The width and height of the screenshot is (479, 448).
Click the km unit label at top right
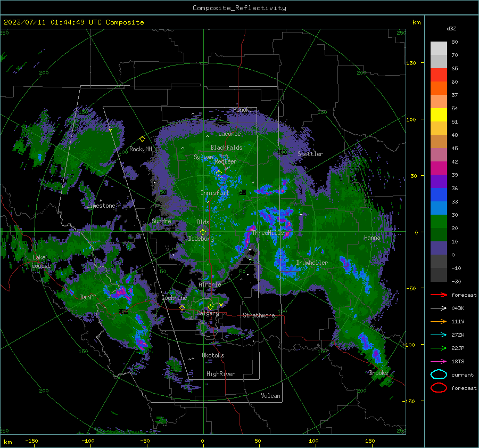point(416,22)
